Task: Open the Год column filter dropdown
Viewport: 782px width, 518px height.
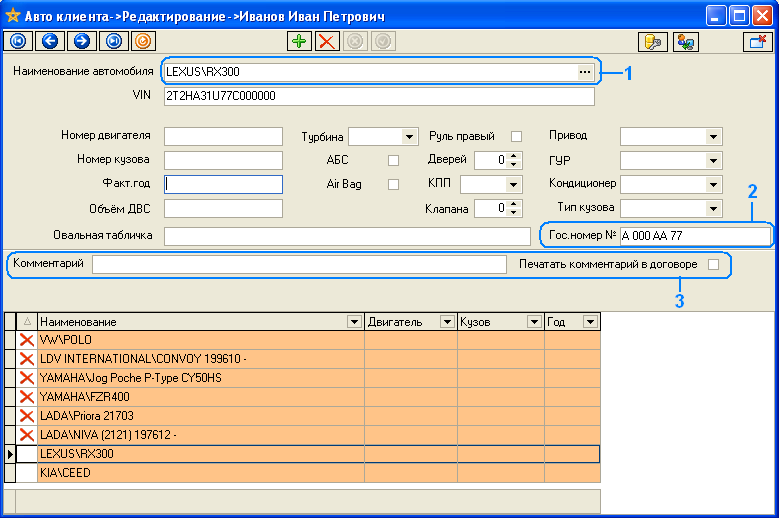Action: click(x=590, y=322)
